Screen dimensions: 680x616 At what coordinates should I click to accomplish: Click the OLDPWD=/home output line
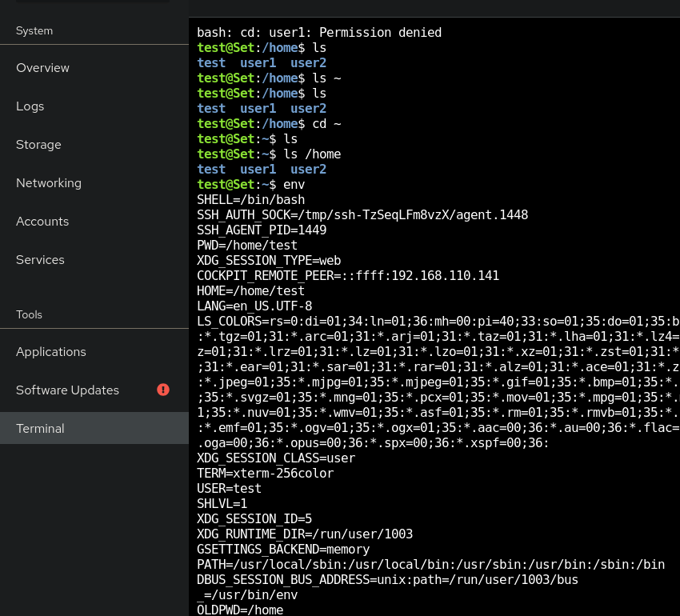240,610
